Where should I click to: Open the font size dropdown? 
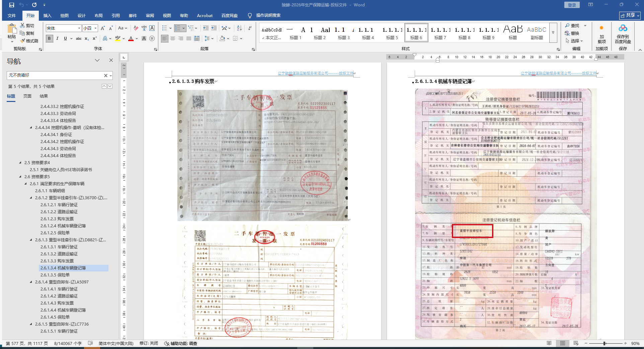tap(95, 28)
